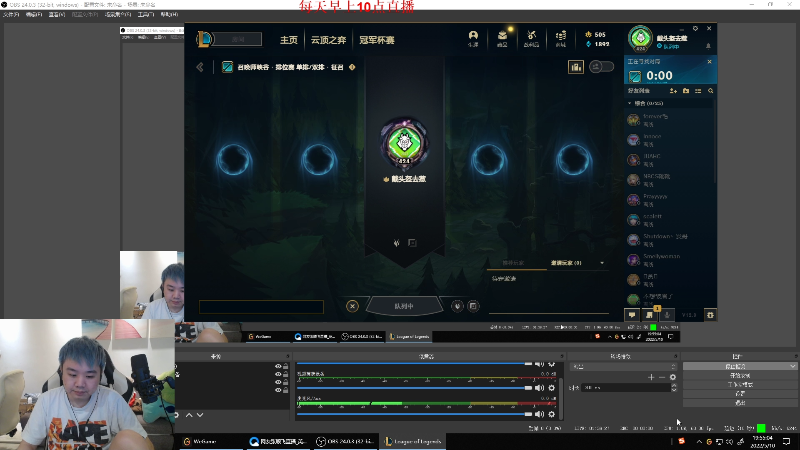
Task: Click the first empty player slot in lobby
Action: point(234,159)
